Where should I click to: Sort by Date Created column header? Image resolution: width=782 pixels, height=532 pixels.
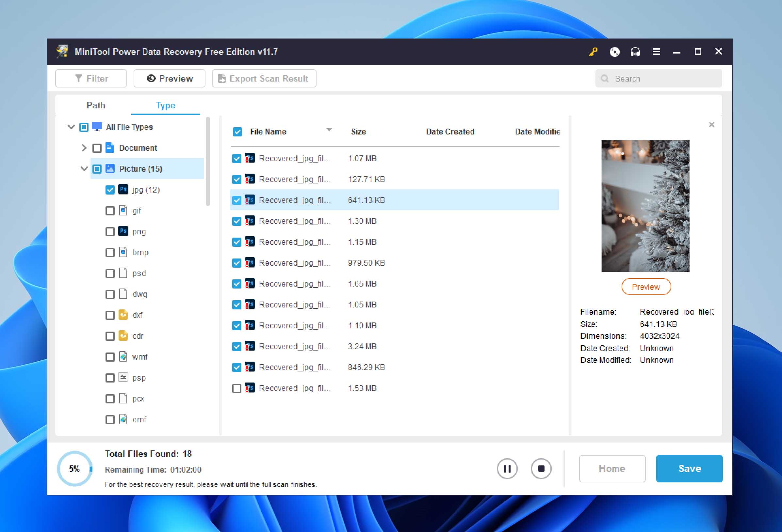(450, 132)
